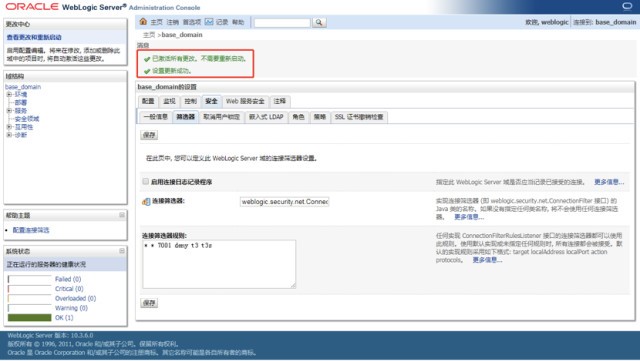
Task: Open the 策略 sub-tab
Action: pos(320,117)
